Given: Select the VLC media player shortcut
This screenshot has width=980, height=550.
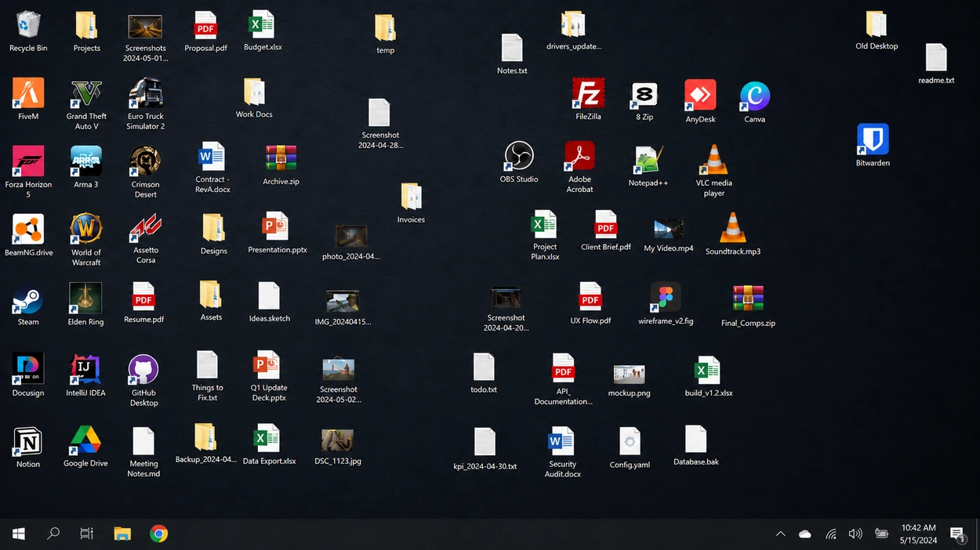Looking at the screenshot, I should tap(713, 161).
